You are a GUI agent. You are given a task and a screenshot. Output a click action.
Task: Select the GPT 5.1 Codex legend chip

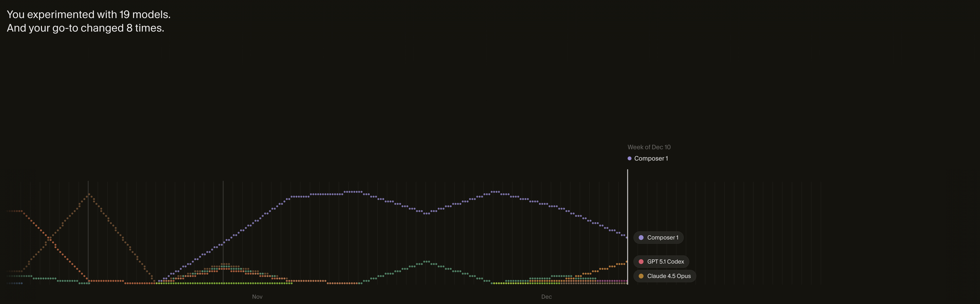(x=661, y=261)
